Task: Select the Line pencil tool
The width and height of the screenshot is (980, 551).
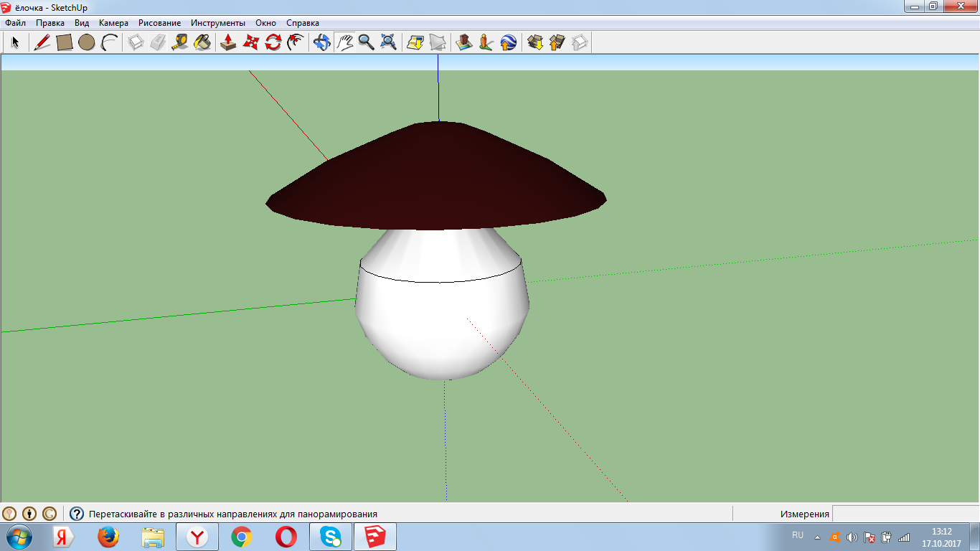Action: pyautogui.click(x=42, y=42)
